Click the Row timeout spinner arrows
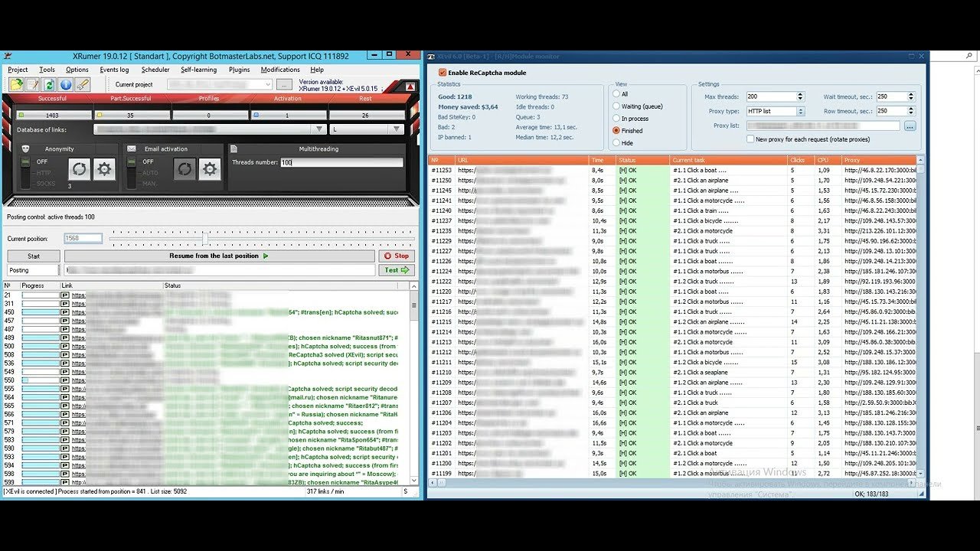Screen dimensions: 980x551 (x=911, y=111)
